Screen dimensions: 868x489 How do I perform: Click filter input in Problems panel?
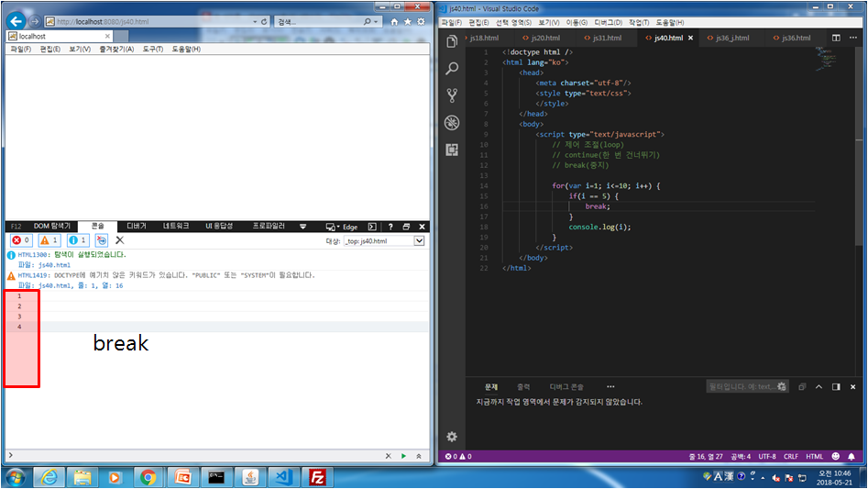pyautogui.click(x=747, y=386)
